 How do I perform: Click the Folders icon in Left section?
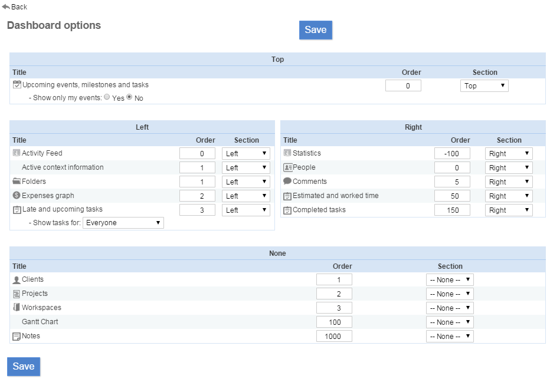click(x=17, y=182)
